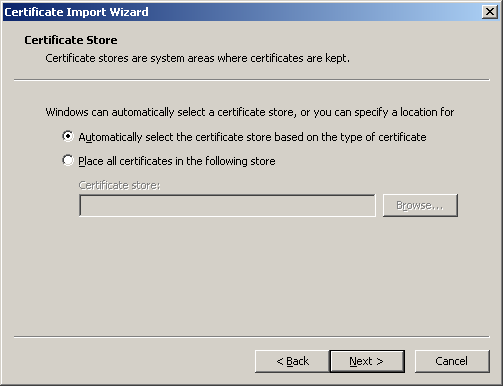Click the separator line above the wizard buttons
The width and height of the screenshot is (503, 386).
252,337
